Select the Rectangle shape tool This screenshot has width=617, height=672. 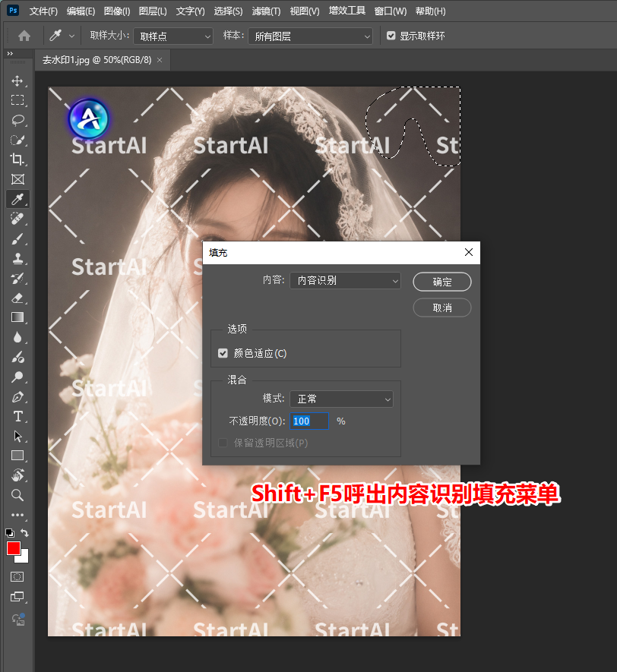(x=17, y=456)
